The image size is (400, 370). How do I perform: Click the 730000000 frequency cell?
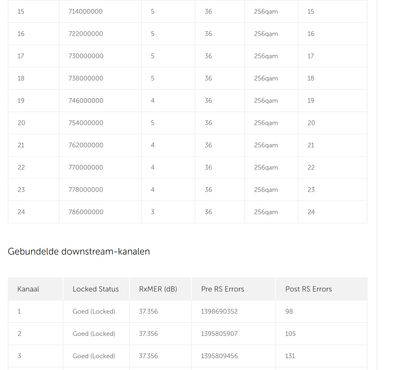point(86,56)
